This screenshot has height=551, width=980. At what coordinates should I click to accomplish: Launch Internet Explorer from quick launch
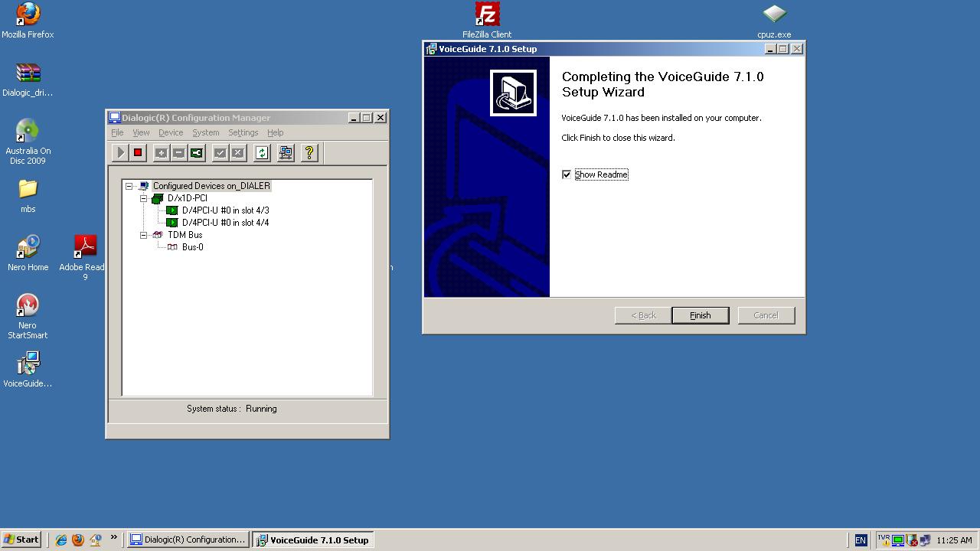[x=60, y=540]
